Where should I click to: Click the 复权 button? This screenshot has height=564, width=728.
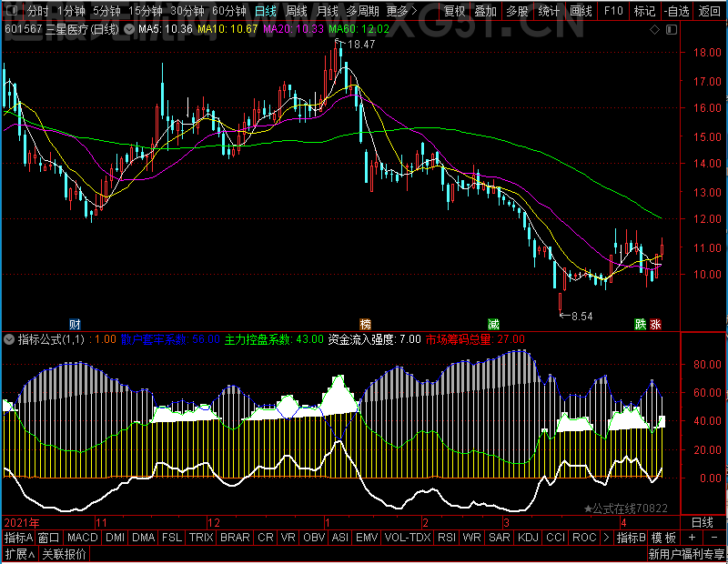pyautogui.click(x=454, y=11)
